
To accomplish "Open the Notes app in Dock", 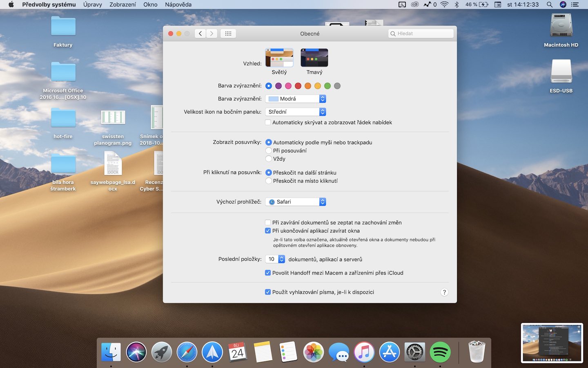I will click(x=263, y=352).
